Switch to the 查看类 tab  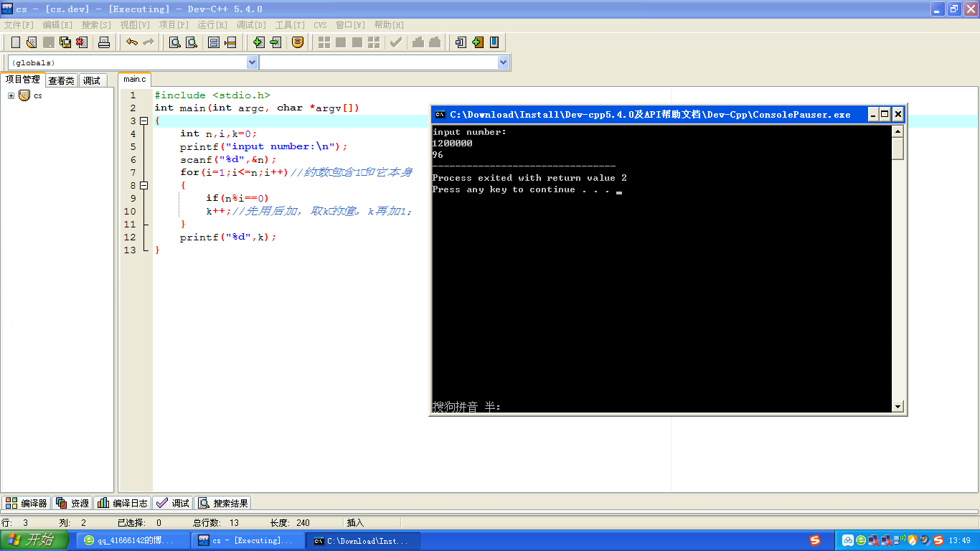tap(62, 80)
